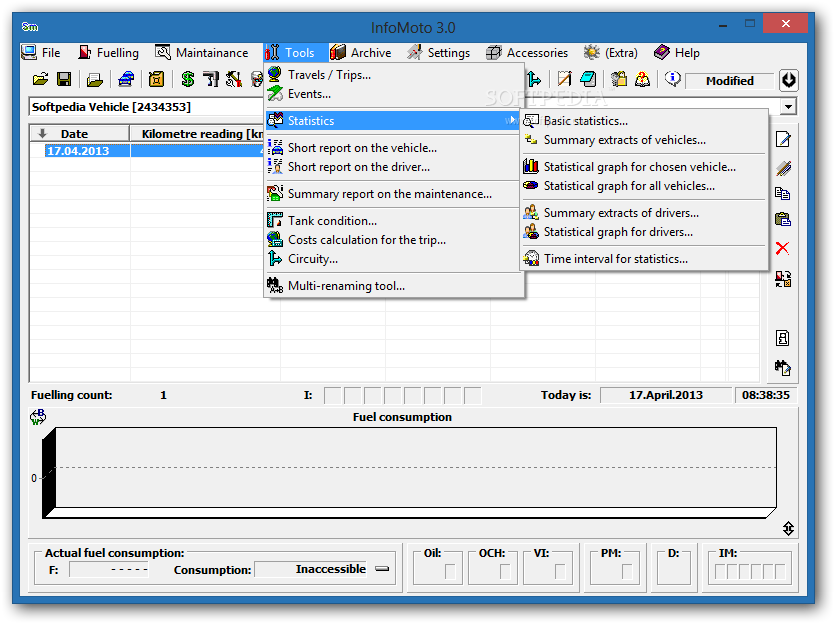The height and width of the screenshot is (624, 835).
Task: Click the Inaccessible consumption field
Action: click(x=312, y=569)
